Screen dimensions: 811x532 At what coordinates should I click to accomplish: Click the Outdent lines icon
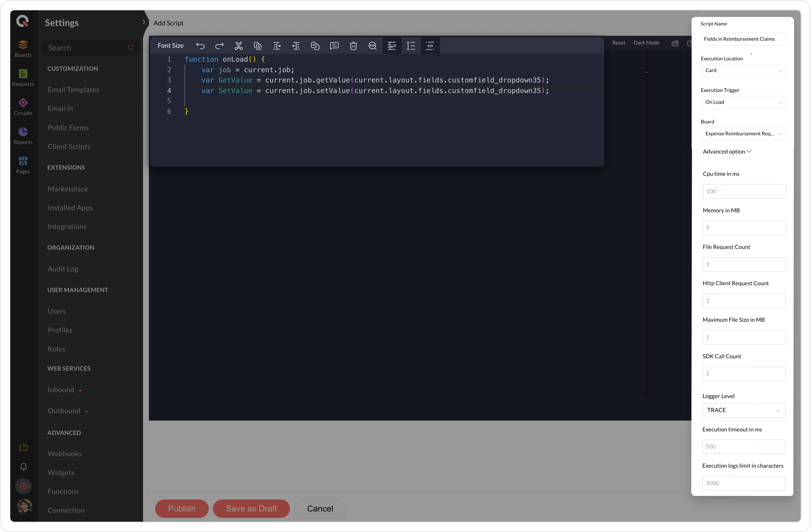(x=296, y=46)
